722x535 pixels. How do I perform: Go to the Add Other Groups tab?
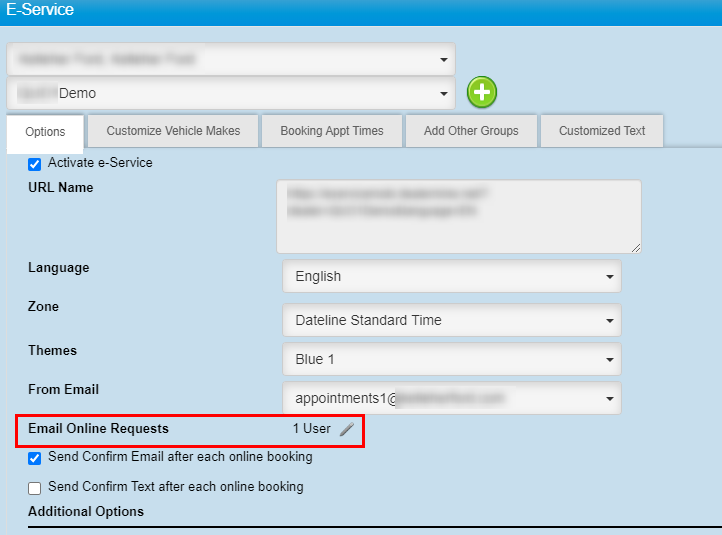471,131
